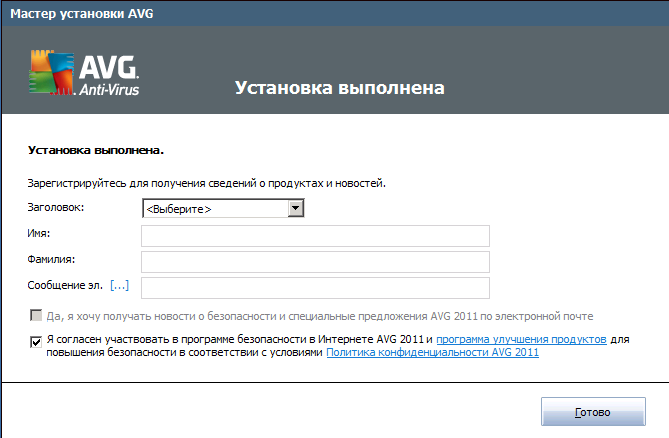669x438 pixels.
Task: Click the Фамилия: label
Action: [x=51, y=260]
